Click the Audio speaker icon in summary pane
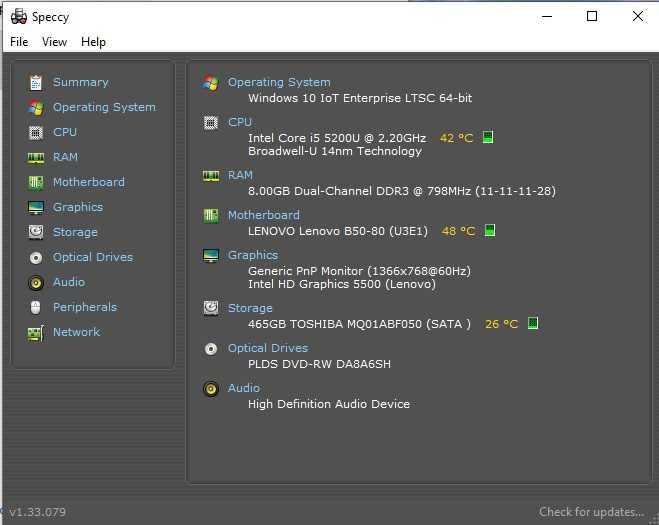The height and width of the screenshot is (525, 659). pyautogui.click(x=211, y=389)
